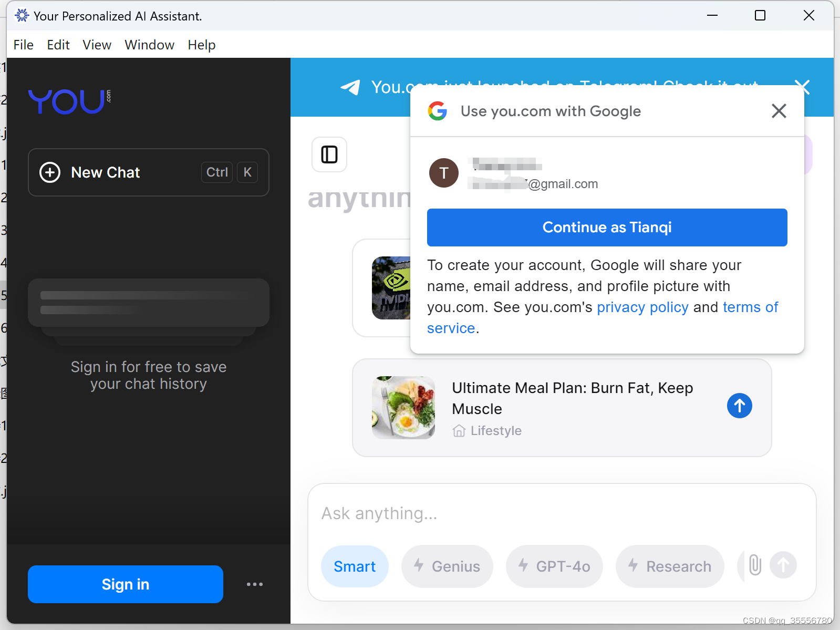Image resolution: width=840 pixels, height=630 pixels.
Task: Open the Window menu
Action: tap(150, 45)
